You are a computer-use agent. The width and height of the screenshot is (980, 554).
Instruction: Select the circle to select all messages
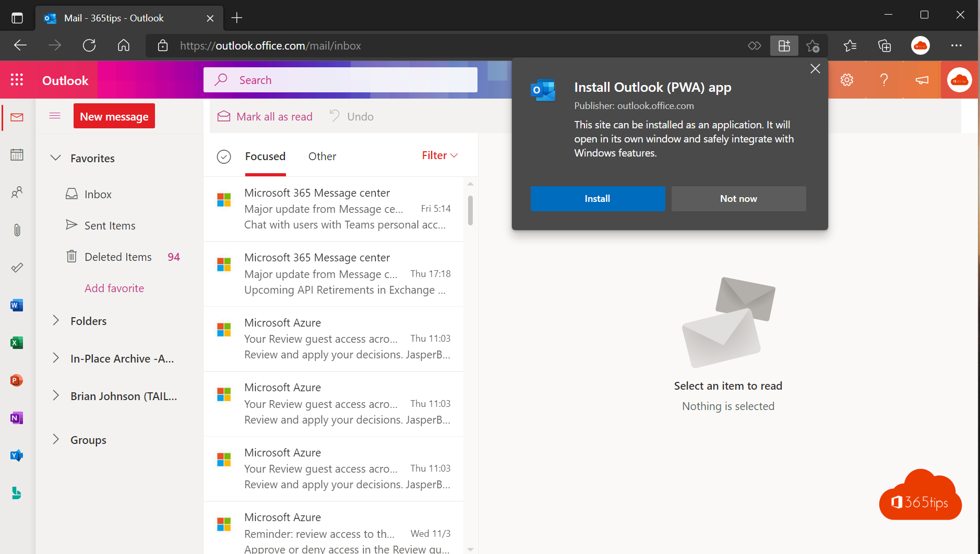tap(224, 156)
